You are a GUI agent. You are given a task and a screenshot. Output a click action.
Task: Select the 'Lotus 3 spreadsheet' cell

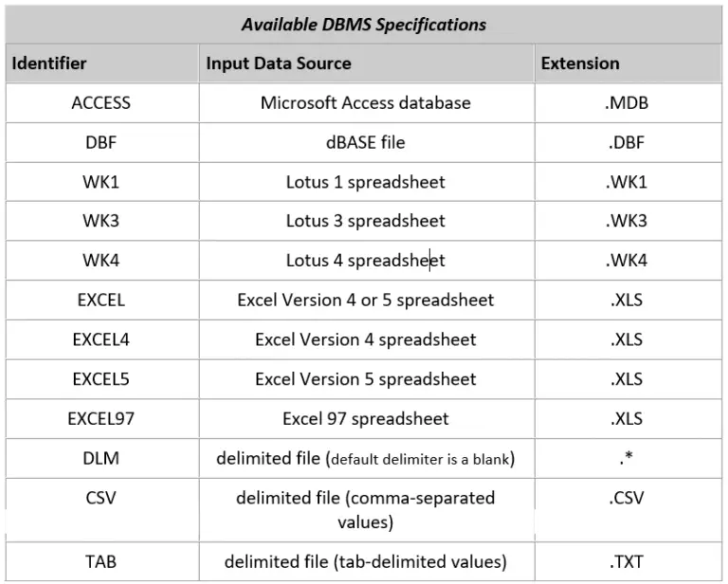[x=365, y=221]
